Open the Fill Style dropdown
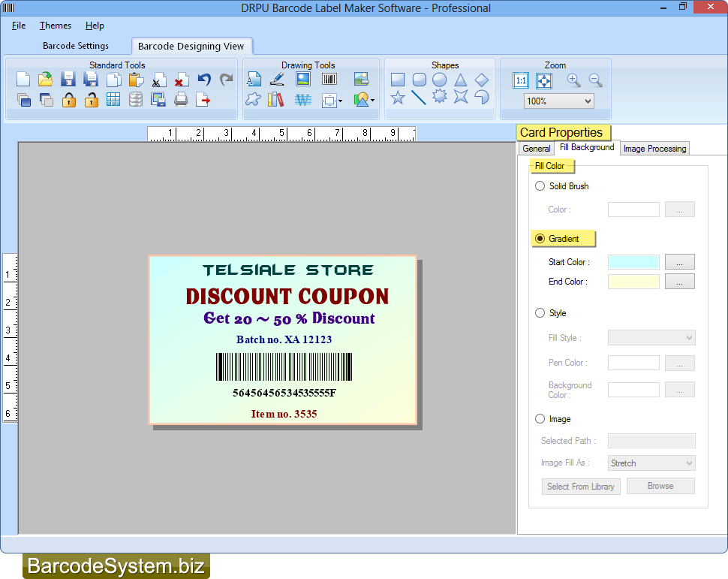 [x=689, y=338]
